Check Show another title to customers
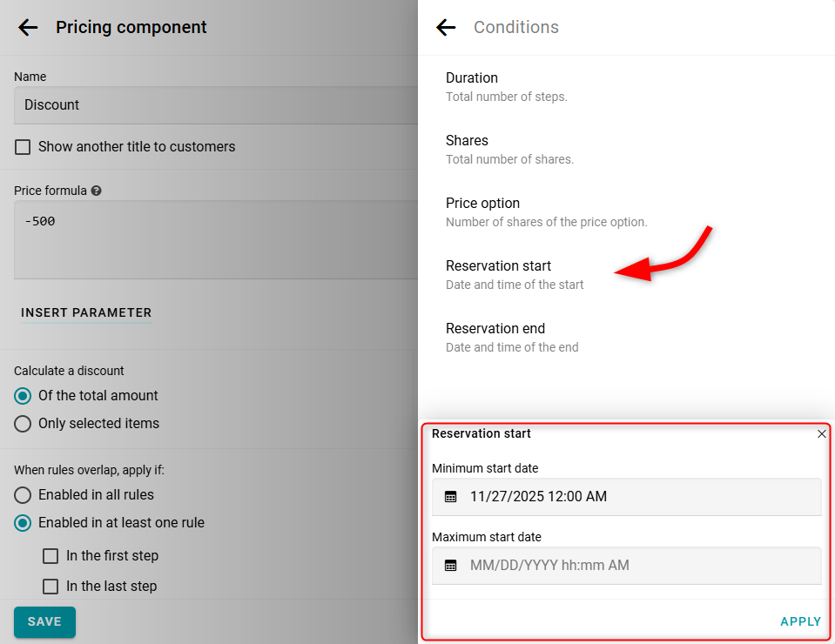 [23, 147]
